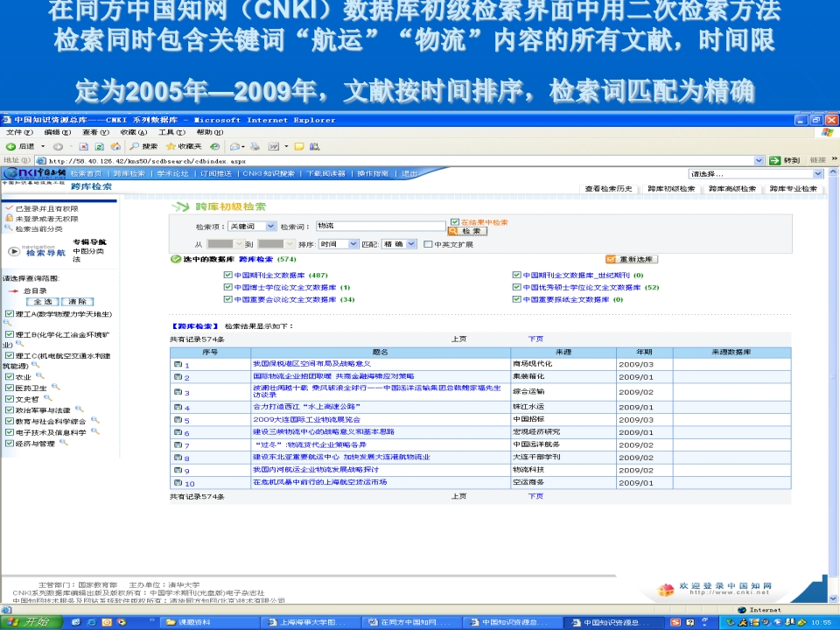Uncheck the 理工A category checkbox
Screen dimensions: 840x630
10,314
